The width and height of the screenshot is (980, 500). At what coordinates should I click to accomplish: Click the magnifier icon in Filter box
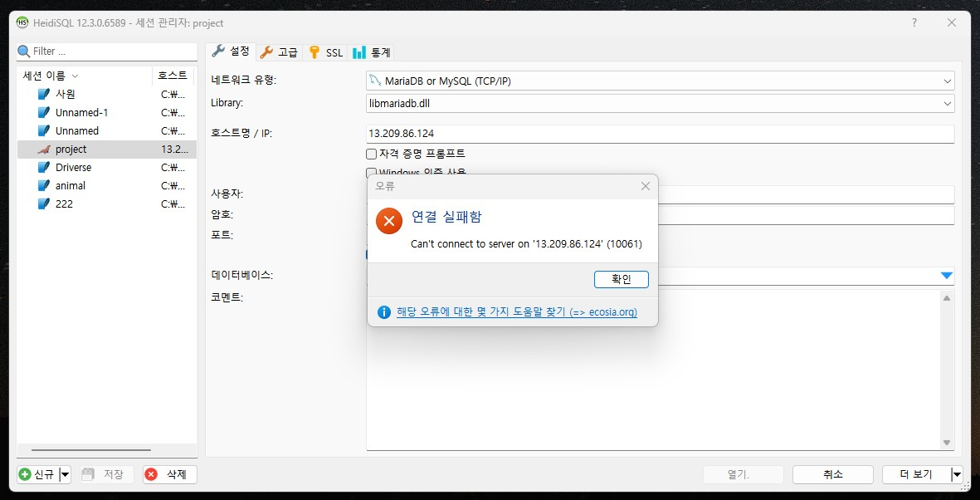[24, 51]
